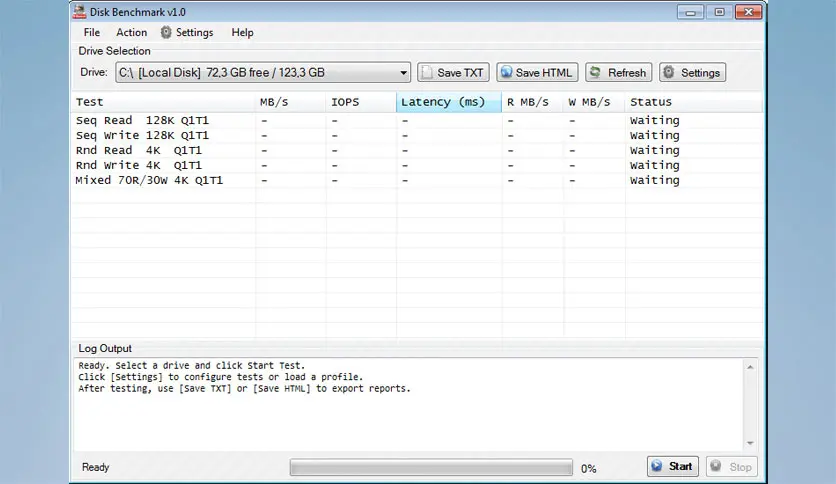Close the Disk Benchmark window
The width and height of the screenshot is (836, 484).
[x=748, y=12]
